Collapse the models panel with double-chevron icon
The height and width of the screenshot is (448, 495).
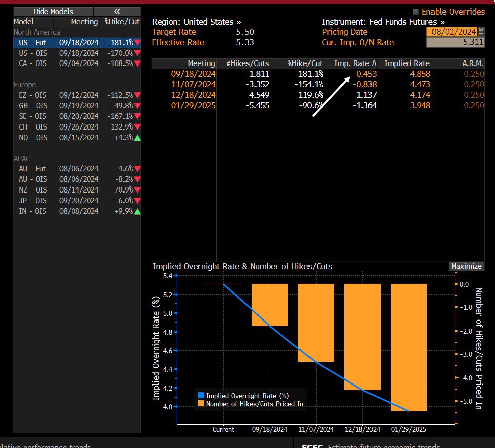tap(117, 11)
